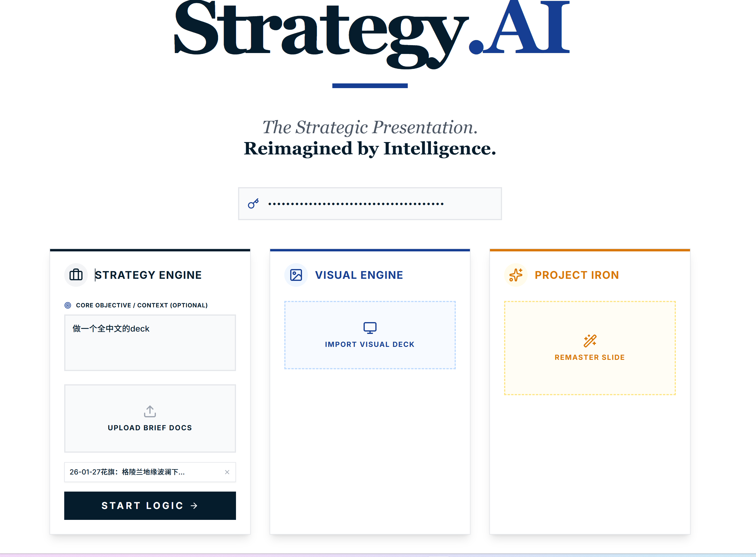The image size is (756, 557).
Task: Click the Project Iron sparkles icon
Action: (x=516, y=275)
